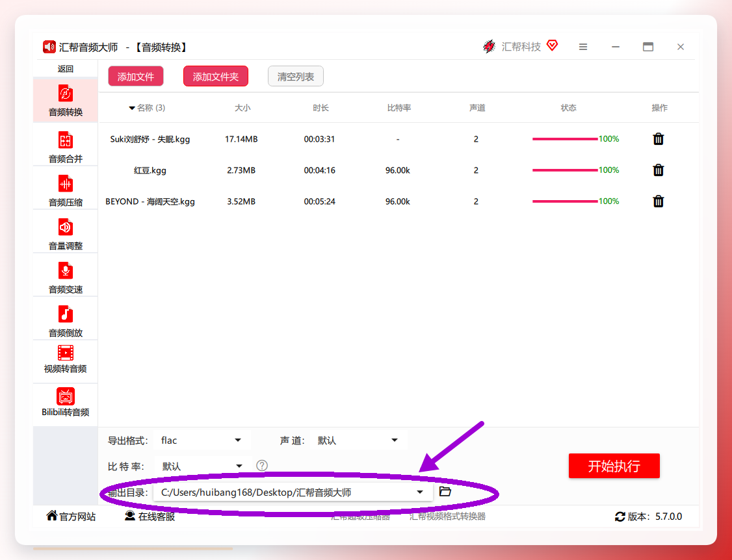Open the 音频合并 audio merge tool
Image resolution: width=732 pixels, height=560 pixels.
click(x=66, y=147)
